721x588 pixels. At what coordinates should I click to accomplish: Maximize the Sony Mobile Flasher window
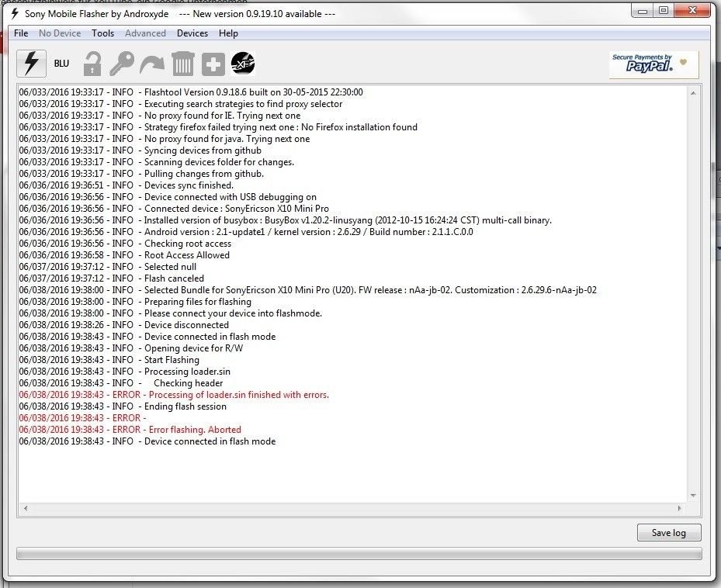click(x=664, y=10)
